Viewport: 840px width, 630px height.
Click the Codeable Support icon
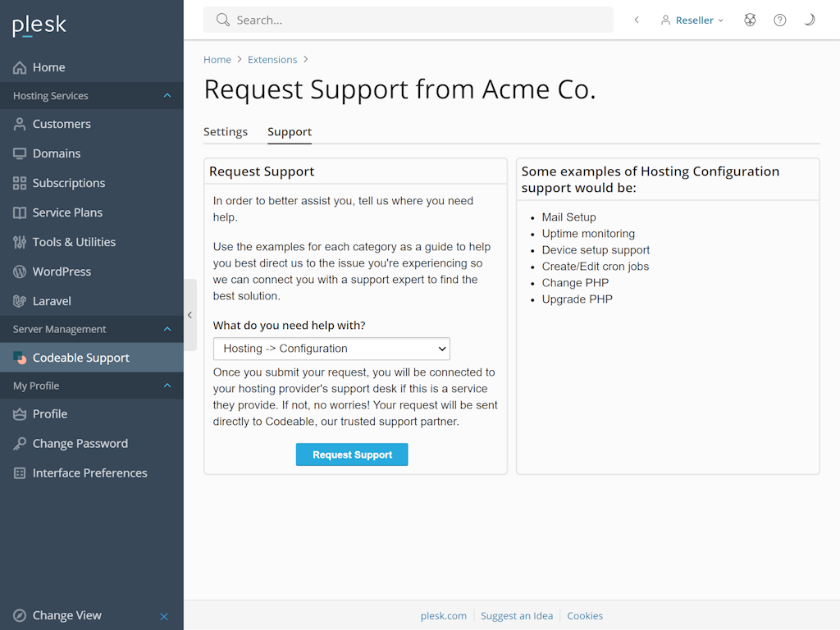[20, 358]
